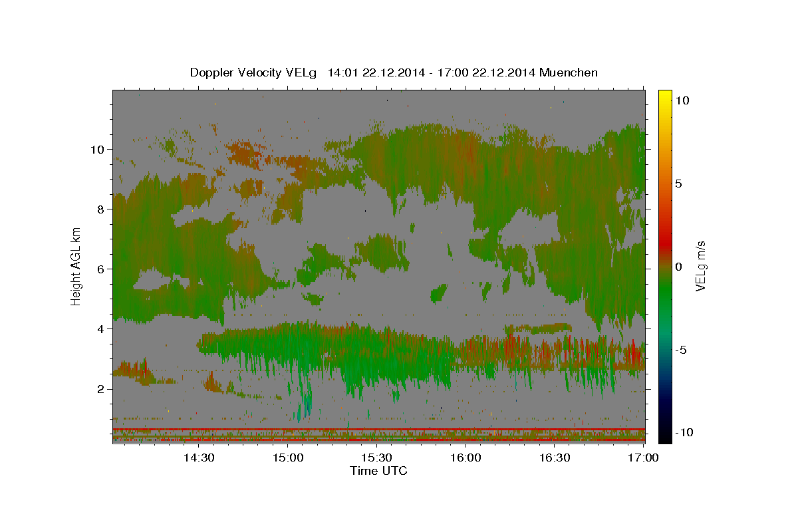Click the colorbar label "VELg m/s"
Image resolution: width=798 pixels, height=532 pixels.
[x=700, y=266]
